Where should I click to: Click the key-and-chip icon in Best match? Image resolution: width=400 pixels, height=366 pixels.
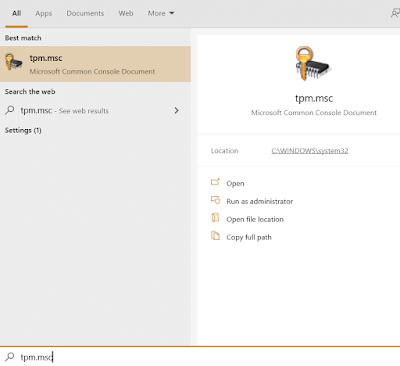pyautogui.click(x=14, y=62)
